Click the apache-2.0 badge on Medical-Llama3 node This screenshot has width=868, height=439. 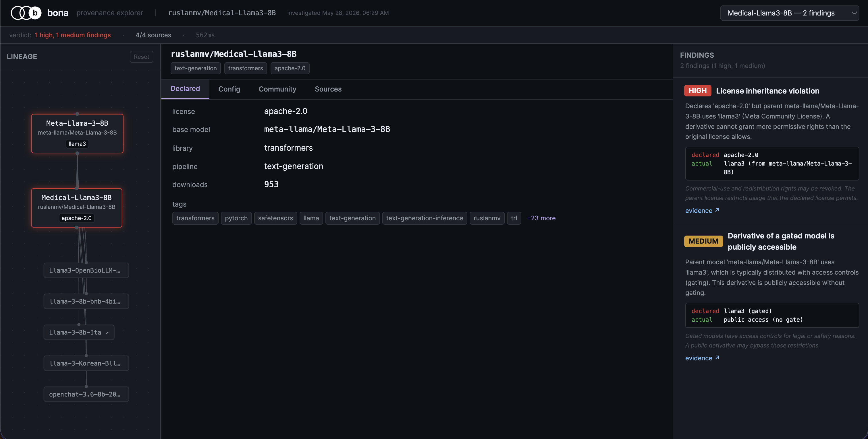(76, 218)
